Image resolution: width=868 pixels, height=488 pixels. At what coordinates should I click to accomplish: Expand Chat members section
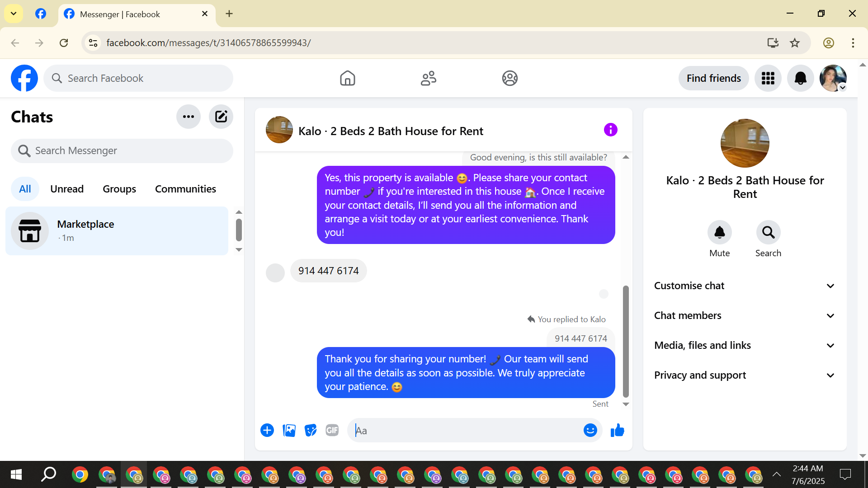pyautogui.click(x=744, y=315)
